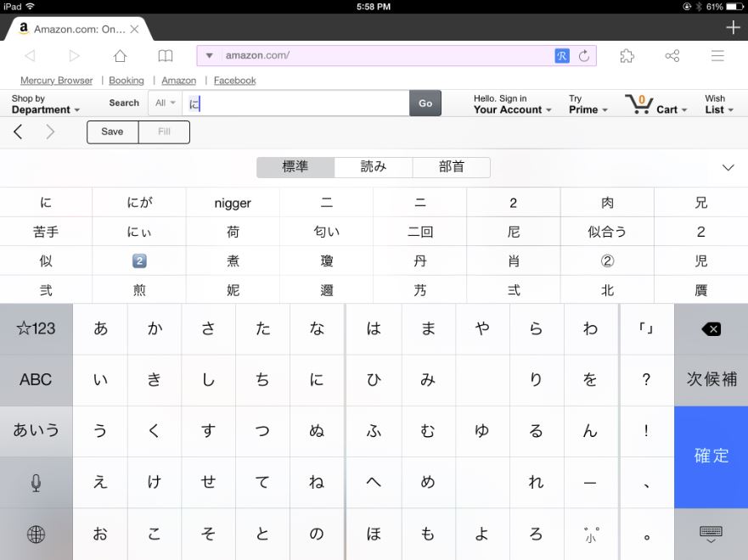Tap the ☆123 symbols key
Screen dimensions: 748x560
[36, 329]
